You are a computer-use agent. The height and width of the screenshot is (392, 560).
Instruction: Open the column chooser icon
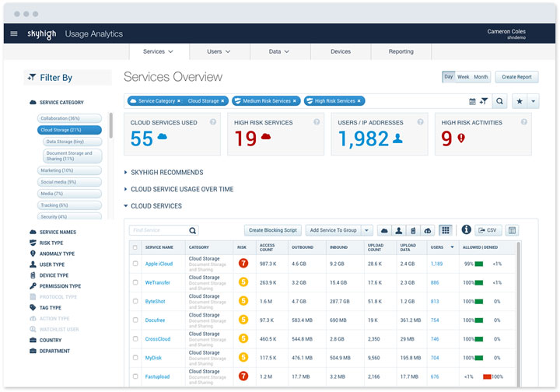512,231
